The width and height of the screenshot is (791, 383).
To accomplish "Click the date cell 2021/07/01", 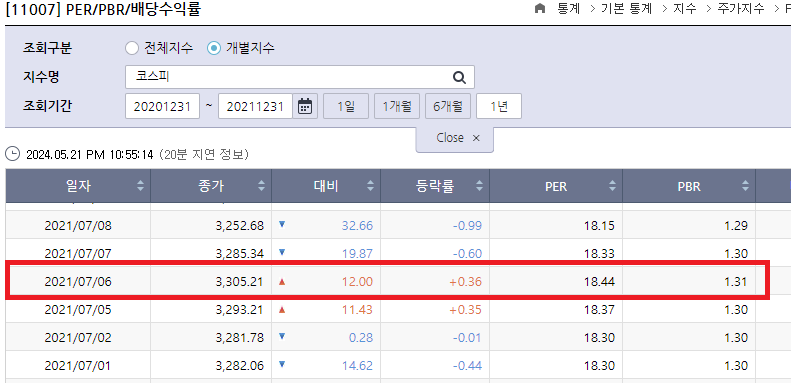I will coord(78,365).
